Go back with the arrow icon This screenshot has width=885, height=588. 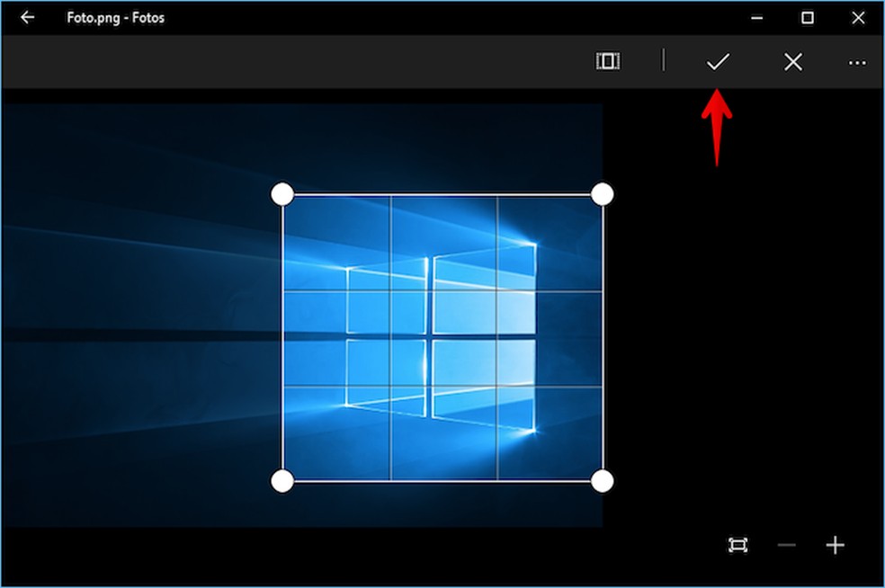(x=27, y=17)
